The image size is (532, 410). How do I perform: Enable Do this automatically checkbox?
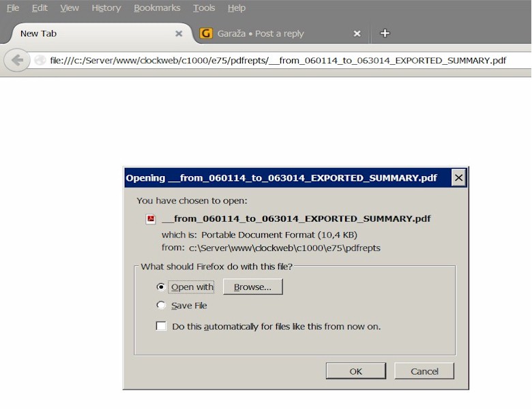[161, 327]
